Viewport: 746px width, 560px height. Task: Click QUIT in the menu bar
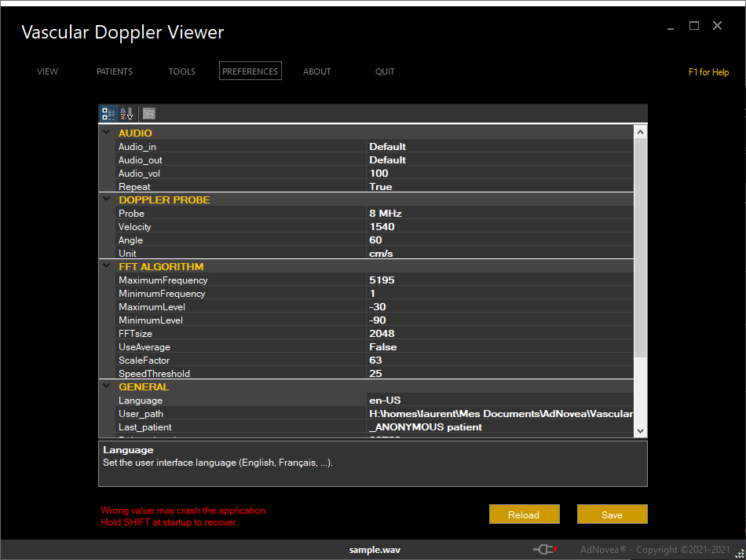[x=385, y=71]
